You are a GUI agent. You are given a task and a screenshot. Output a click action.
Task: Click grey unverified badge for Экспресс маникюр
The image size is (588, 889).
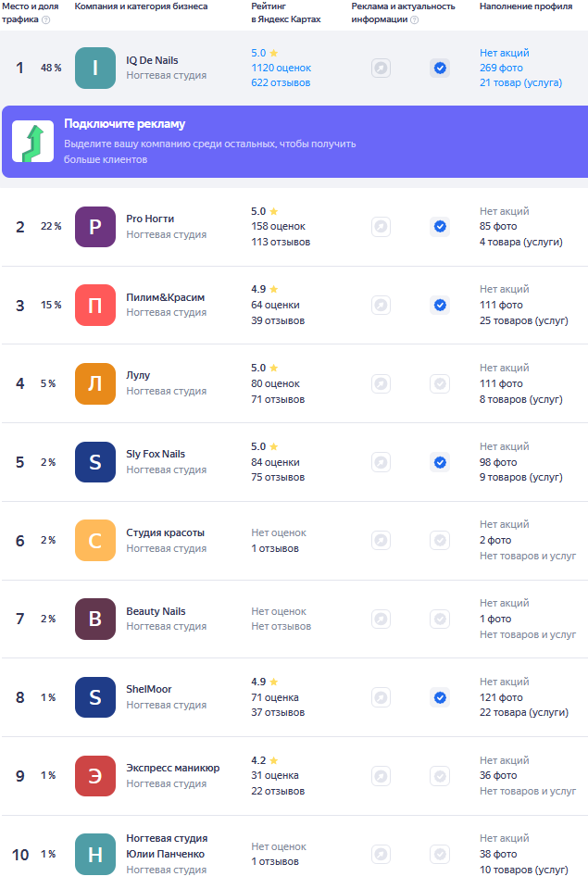tap(440, 776)
